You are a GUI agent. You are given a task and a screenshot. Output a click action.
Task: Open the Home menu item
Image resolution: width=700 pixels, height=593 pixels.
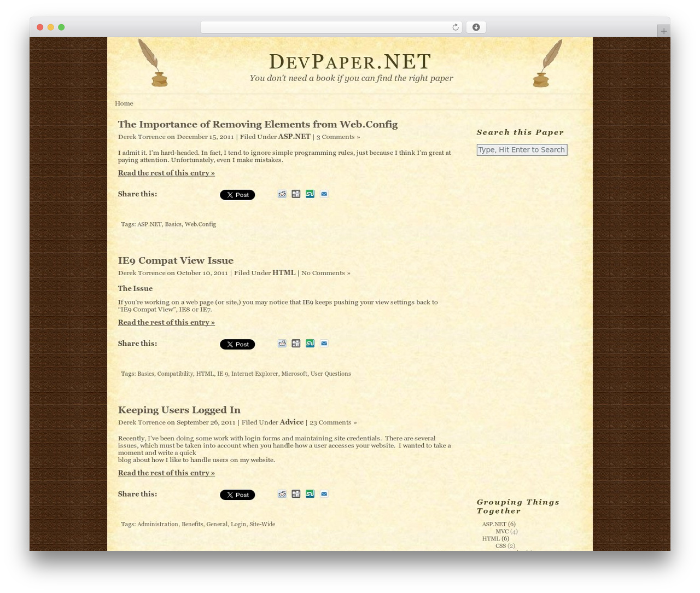pyautogui.click(x=124, y=103)
